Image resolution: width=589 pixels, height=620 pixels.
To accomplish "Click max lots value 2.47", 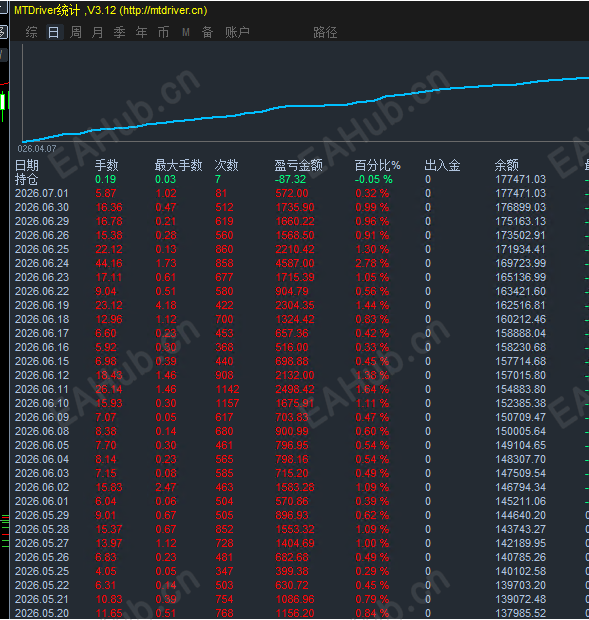I will (166, 487).
